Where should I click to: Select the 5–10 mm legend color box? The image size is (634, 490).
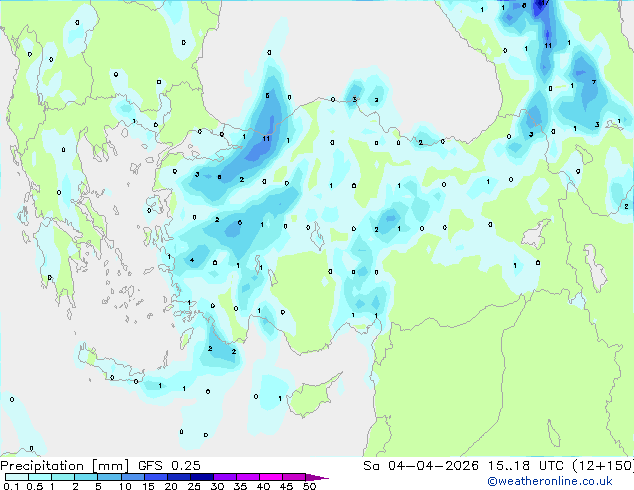click(109, 477)
